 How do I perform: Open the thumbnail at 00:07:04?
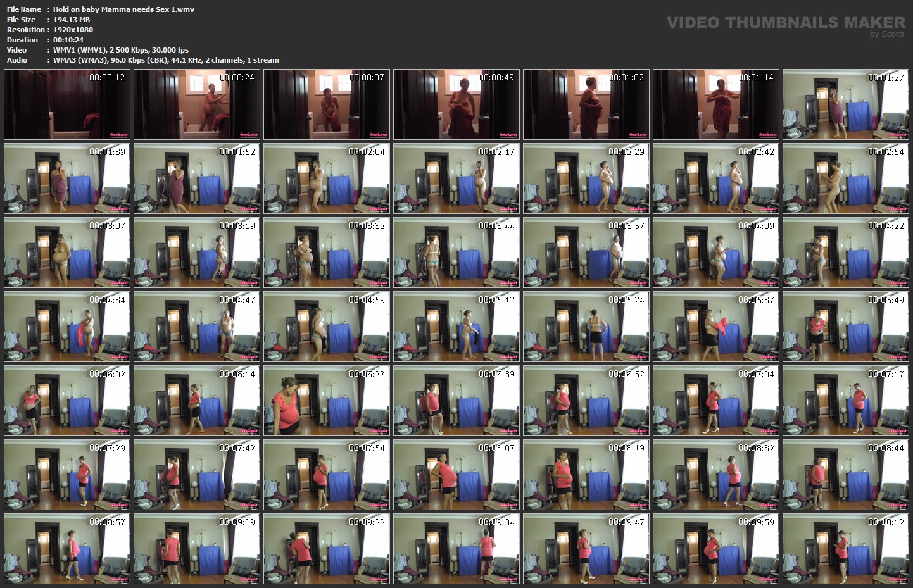coord(716,401)
